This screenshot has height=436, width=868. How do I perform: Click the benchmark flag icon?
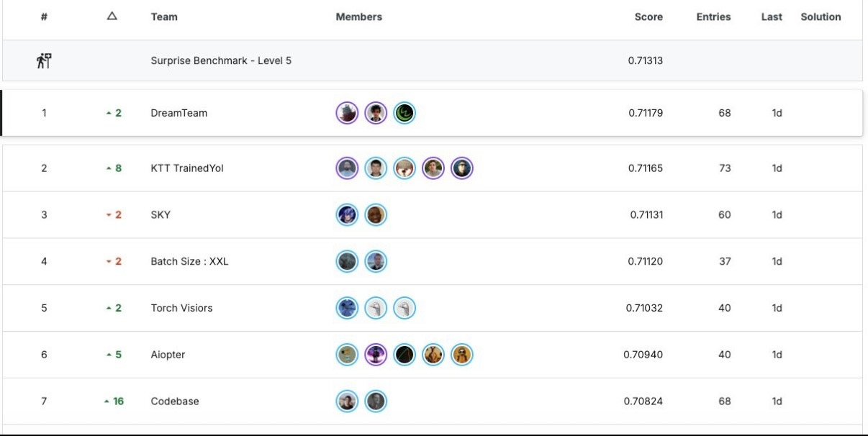(44, 61)
